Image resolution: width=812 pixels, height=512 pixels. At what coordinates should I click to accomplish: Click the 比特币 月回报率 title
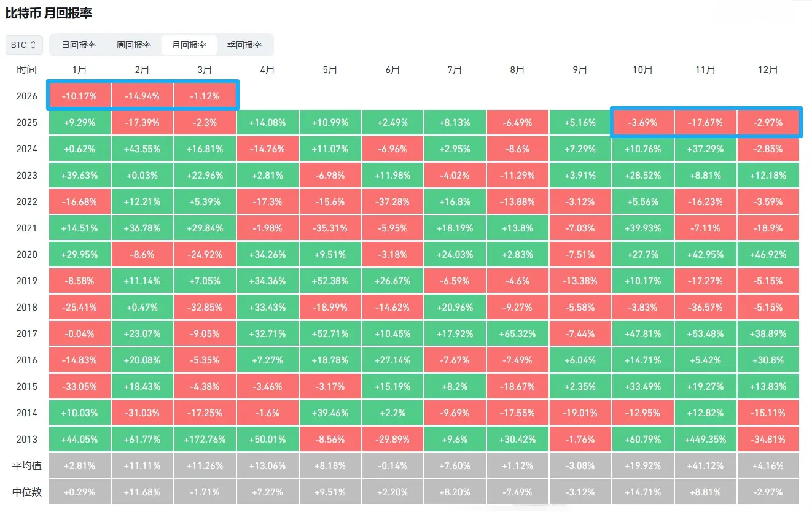(49, 13)
